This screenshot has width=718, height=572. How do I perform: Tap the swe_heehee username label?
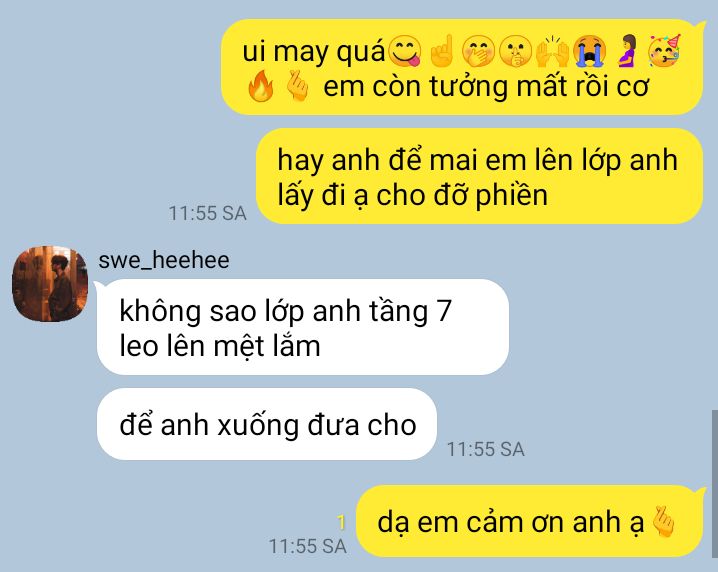[x=164, y=260]
